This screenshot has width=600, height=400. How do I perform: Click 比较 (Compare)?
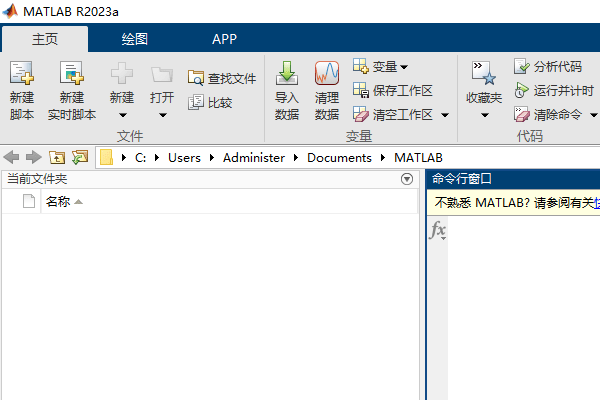(210, 103)
